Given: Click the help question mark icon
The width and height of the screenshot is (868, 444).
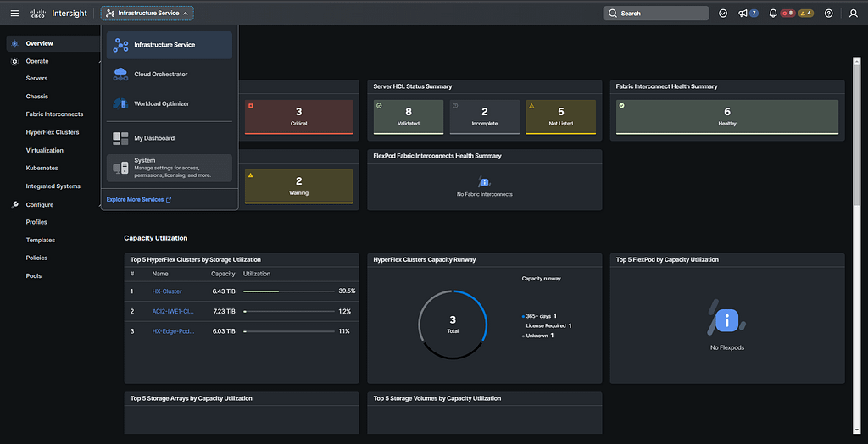Looking at the screenshot, I should 828,14.
